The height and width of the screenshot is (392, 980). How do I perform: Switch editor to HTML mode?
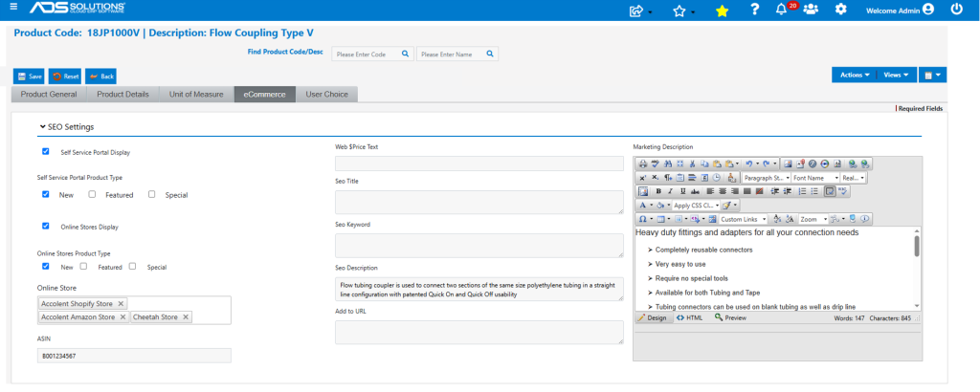click(x=689, y=317)
